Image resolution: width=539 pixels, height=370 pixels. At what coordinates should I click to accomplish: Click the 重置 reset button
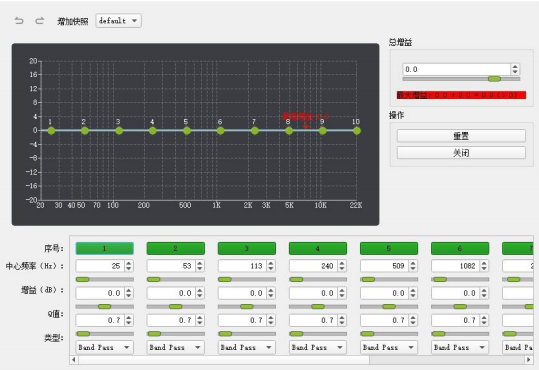[461, 136]
